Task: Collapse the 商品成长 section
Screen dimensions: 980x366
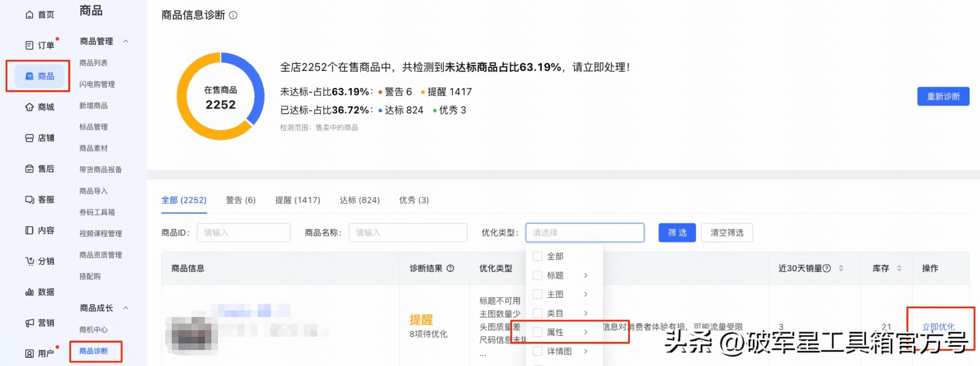Action: 126,308
